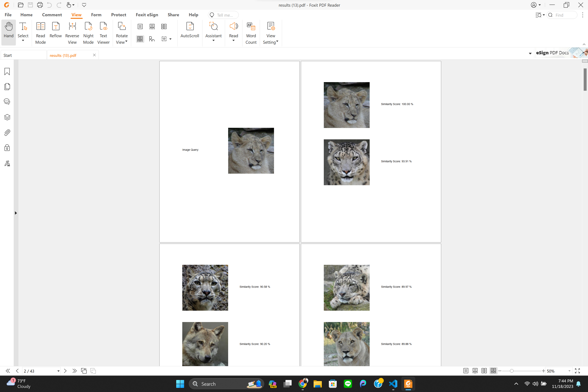Jump to the last page
Screen dimensions: 588x392
click(x=74, y=371)
